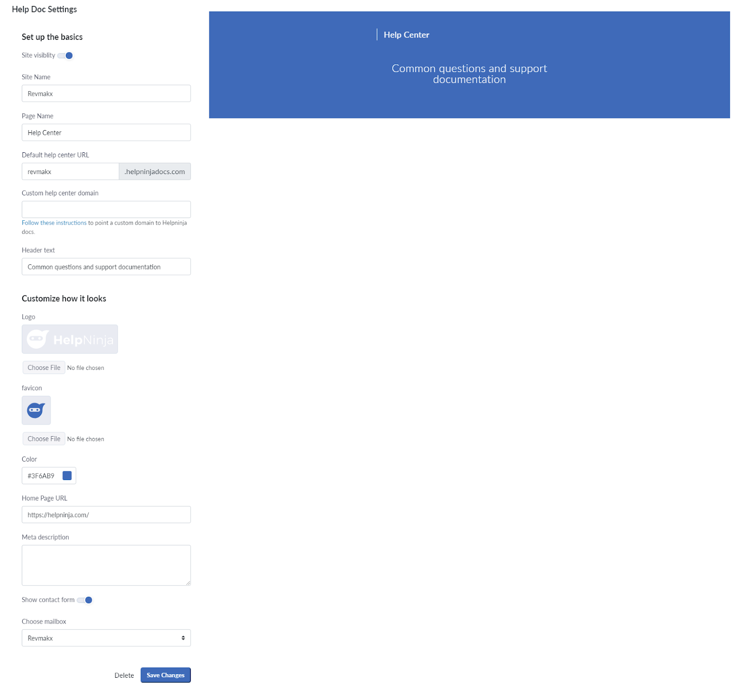Toggle the Show contact form switch
The height and width of the screenshot is (700, 741).
click(x=85, y=600)
